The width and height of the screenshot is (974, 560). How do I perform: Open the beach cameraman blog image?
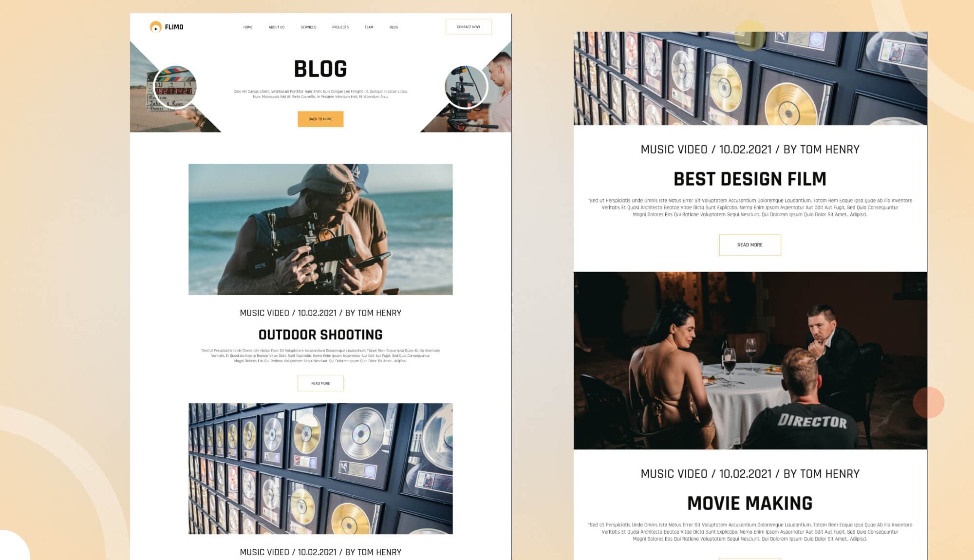tap(320, 229)
